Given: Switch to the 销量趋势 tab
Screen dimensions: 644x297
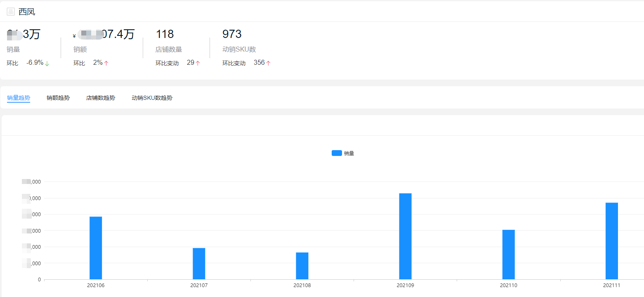Looking at the screenshot, I should click(x=19, y=98).
